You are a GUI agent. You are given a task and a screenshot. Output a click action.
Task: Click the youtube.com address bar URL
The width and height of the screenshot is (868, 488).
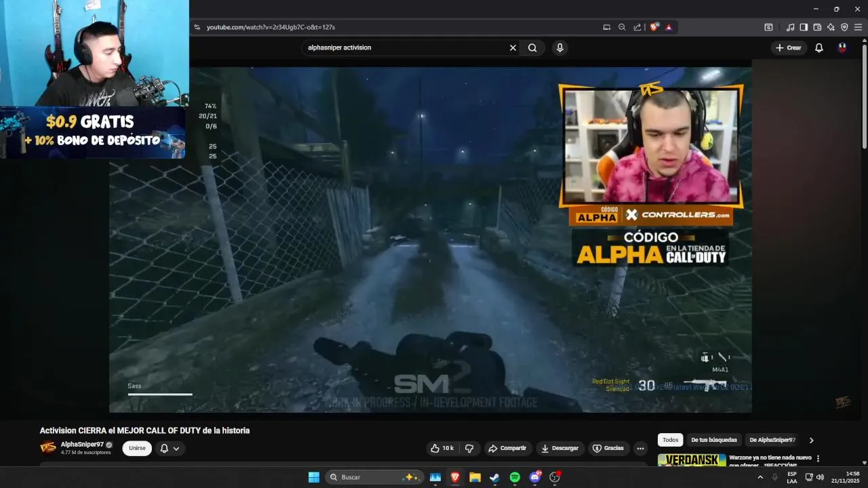pyautogui.click(x=271, y=27)
